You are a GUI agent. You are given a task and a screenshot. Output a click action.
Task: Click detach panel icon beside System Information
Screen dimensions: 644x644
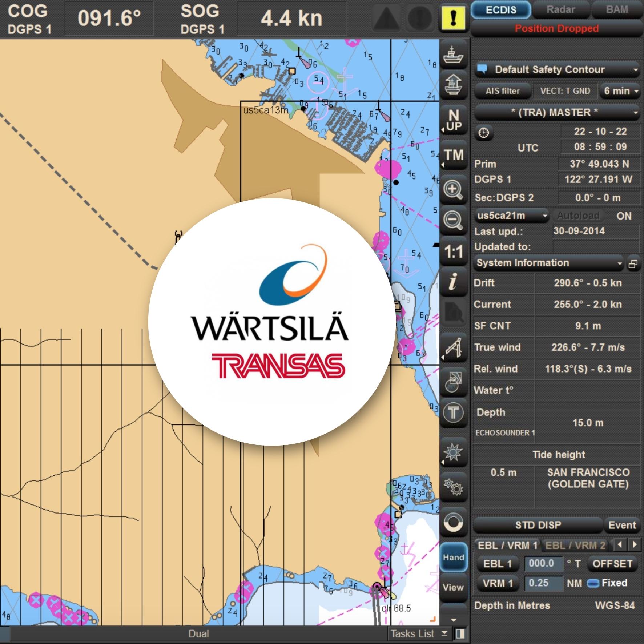tap(633, 264)
